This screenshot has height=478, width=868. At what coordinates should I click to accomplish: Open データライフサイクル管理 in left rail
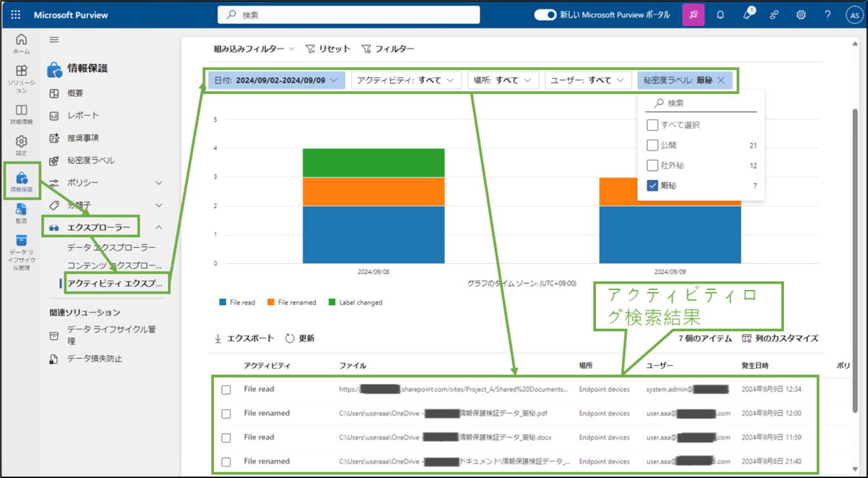point(22,252)
